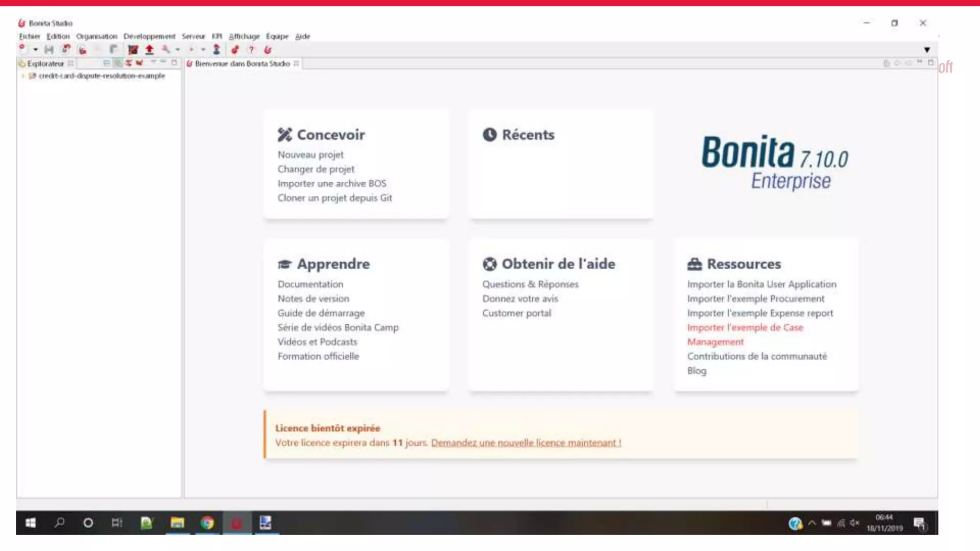Click Importer une archive BOS
Viewport: 980px width, 551px height.
pyautogui.click(x=332, y=184)
